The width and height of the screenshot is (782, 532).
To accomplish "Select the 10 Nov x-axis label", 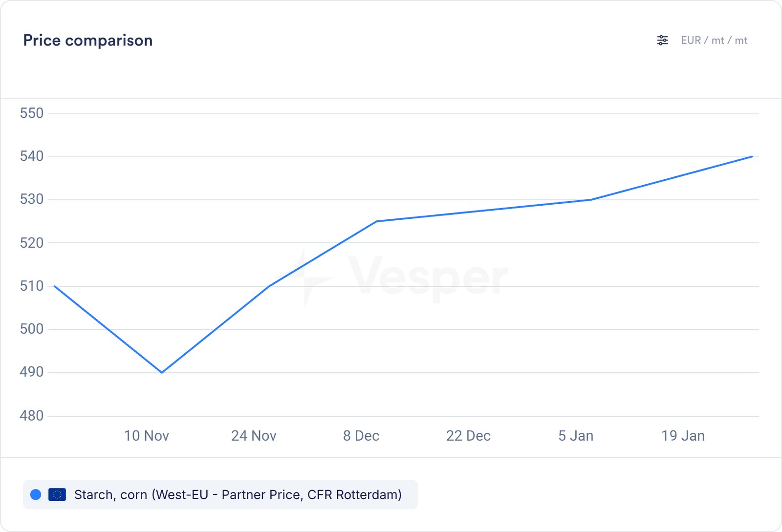I will pos(147,436).
